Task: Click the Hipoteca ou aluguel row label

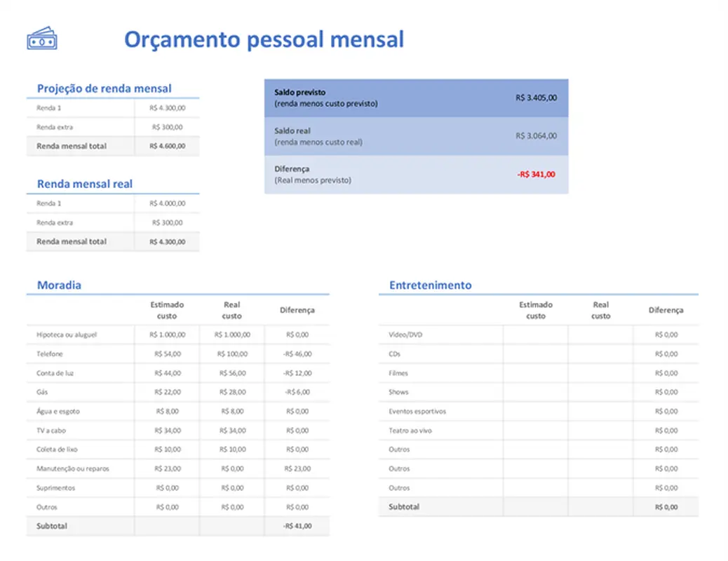Action: pyautogui.click(x=67, y=334)
